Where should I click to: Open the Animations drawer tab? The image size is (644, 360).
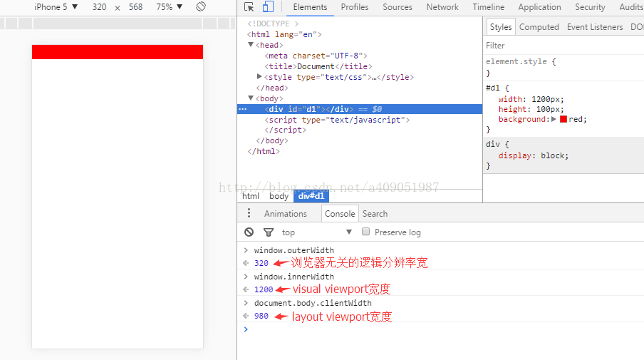(286, 214)
